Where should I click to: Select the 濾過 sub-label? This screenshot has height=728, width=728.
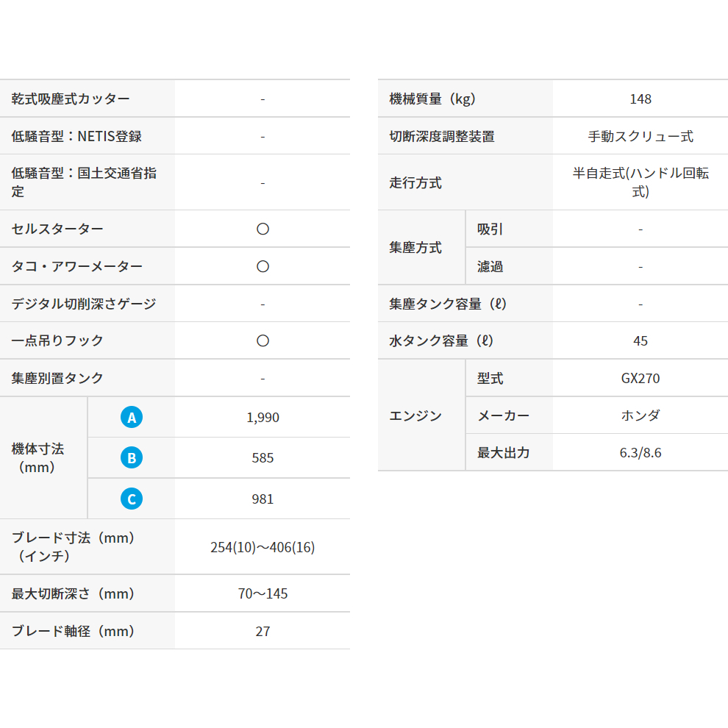(490, 266)
